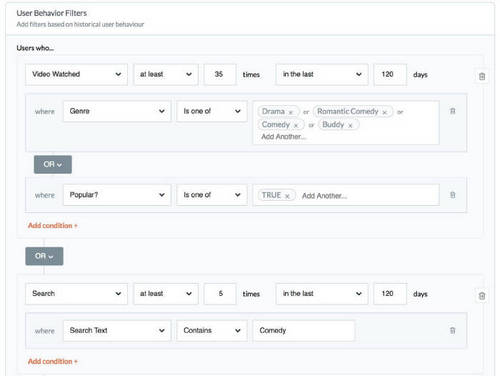Screen dimensions: 500x376
Task: Change the OR operator between Genre and Popular?
Action: pyautogui.click(x=53, y=164)
